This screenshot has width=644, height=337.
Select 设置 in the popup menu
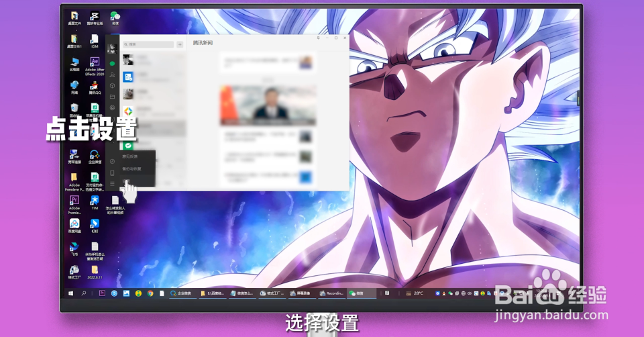pyautogui.click(x=137, y=181)
